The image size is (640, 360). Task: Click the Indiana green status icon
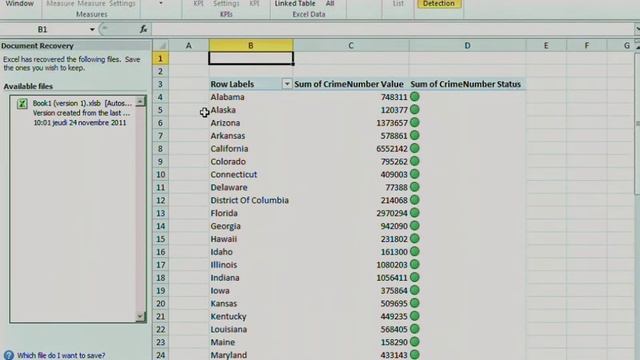415,278
